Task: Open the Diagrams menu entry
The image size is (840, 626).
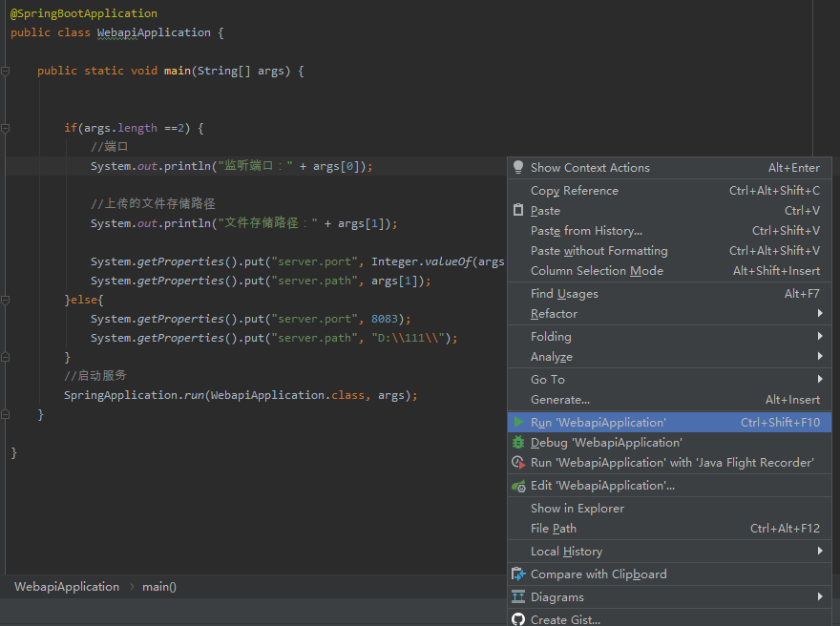Action: tap(669, 597)
